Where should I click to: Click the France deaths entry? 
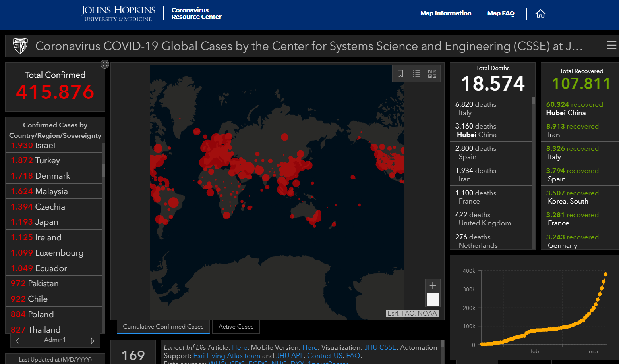(x=491, y=197)
